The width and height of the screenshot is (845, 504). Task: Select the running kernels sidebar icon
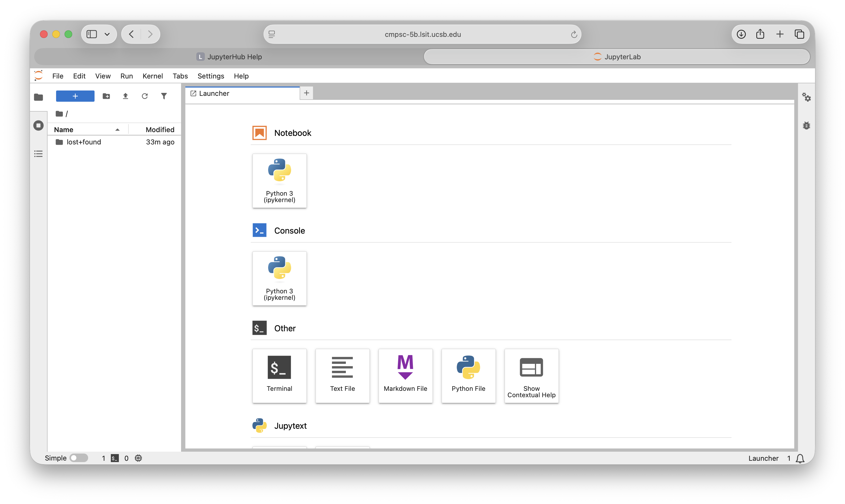(38, 125)
